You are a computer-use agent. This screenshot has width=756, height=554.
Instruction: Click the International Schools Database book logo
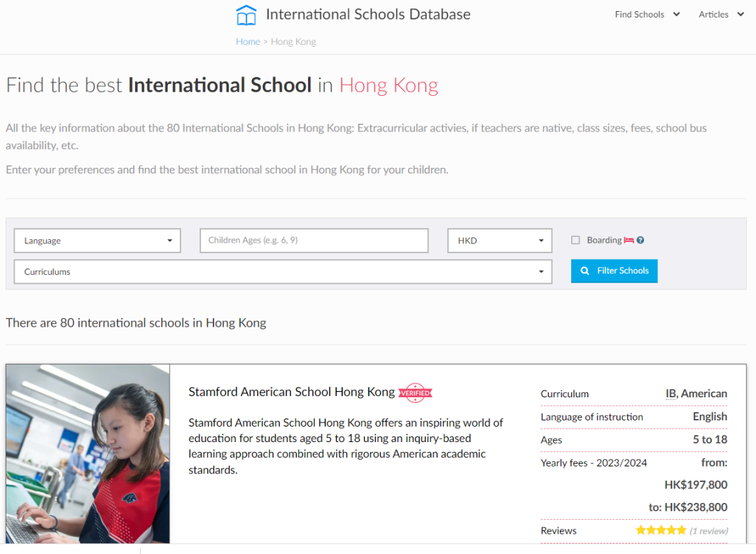pyautogui.click(x=246, y=15)
